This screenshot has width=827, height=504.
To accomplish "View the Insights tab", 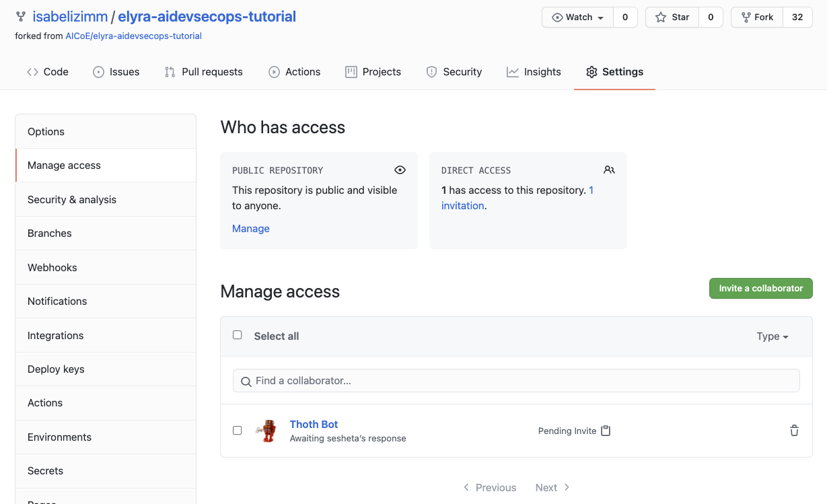I will [x=534, y=72].
